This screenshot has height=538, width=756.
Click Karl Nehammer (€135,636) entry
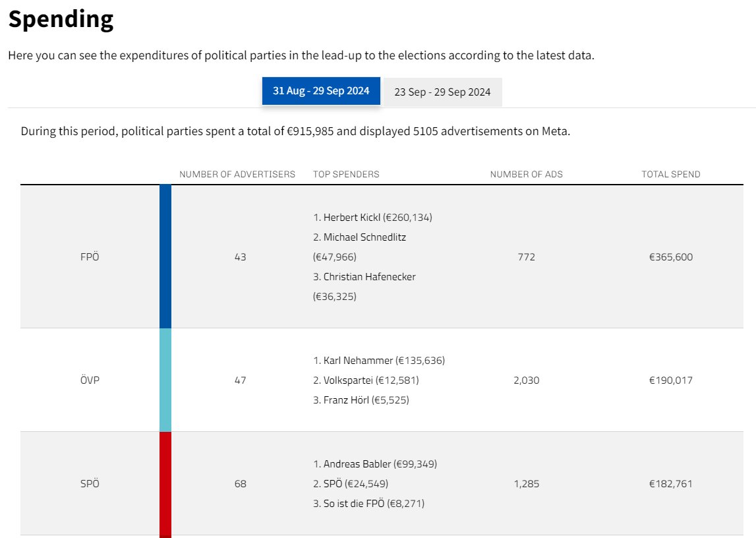[379, 361]
